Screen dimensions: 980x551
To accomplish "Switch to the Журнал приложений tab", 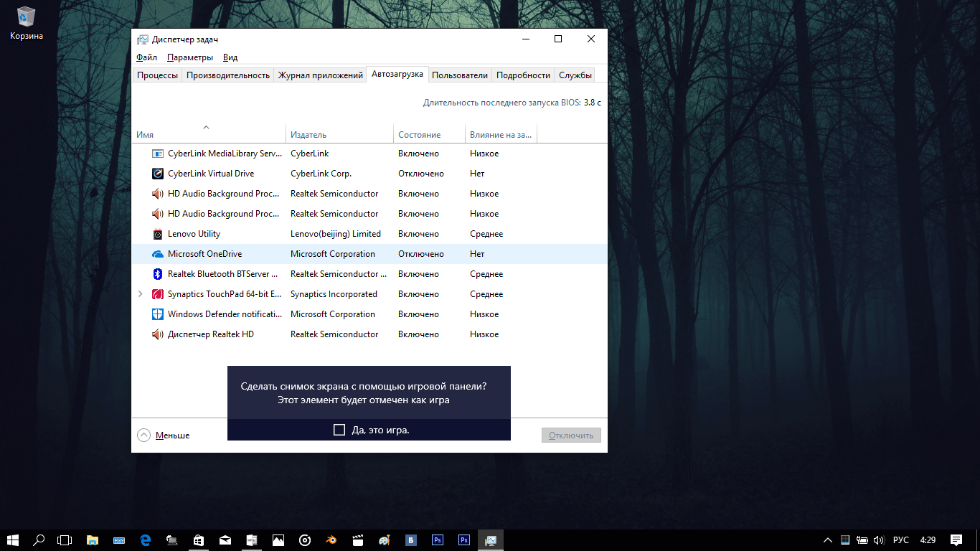I will click(x=320, y=75).
